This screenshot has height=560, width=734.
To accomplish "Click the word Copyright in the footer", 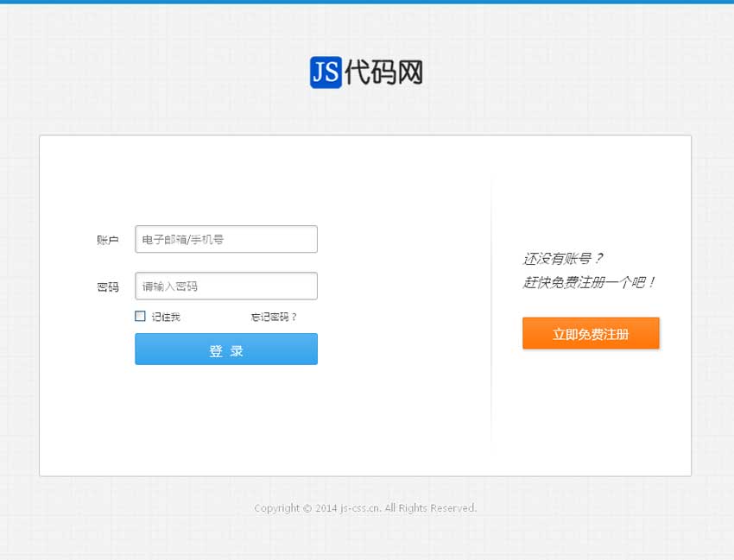I will pos(276,508).
